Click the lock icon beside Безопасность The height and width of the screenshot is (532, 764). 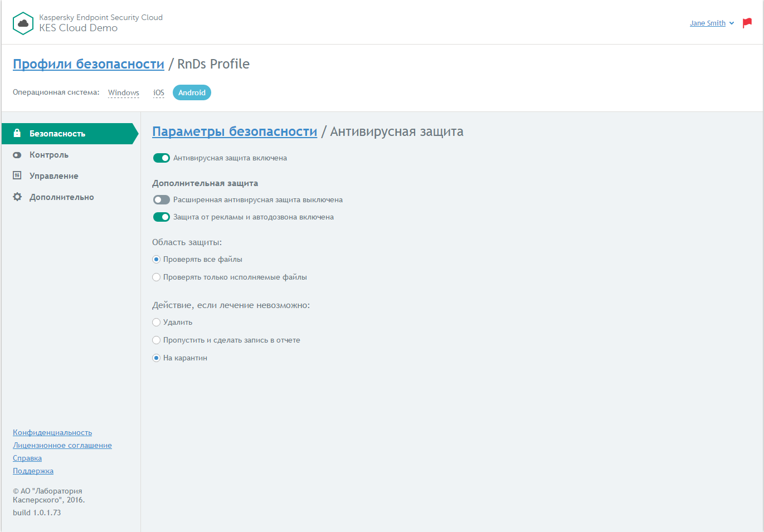[17, 133]
